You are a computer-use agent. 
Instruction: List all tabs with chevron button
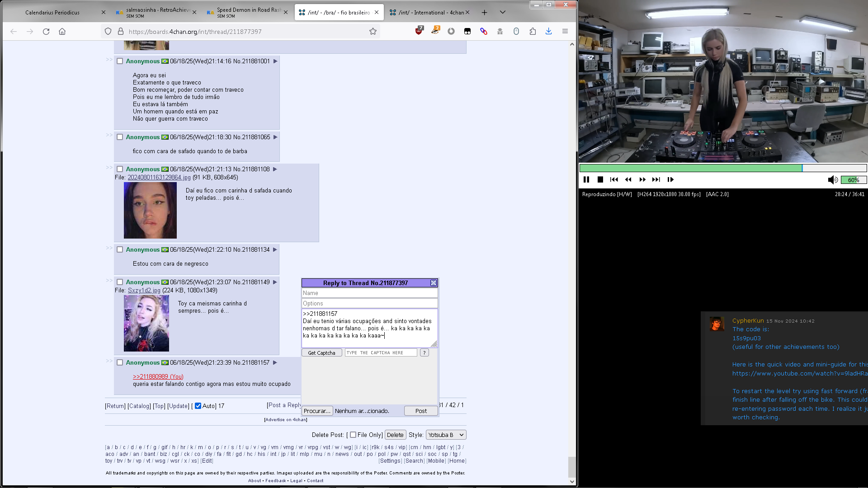(x=502, y=13)
